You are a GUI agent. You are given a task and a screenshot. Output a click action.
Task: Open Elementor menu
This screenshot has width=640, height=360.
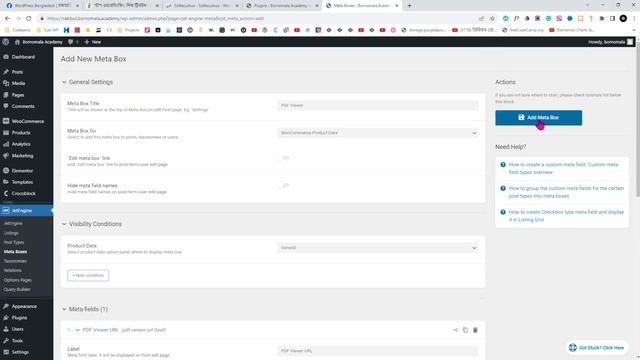[22, 171]
